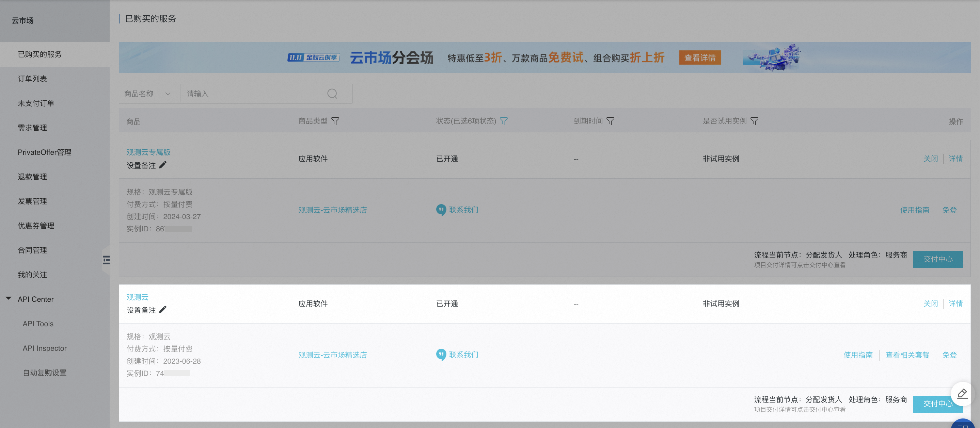This screenshot has height=428, width=980.
Task: Click the 云市场分会场 promo banner
Action: (x=544, y=57)
